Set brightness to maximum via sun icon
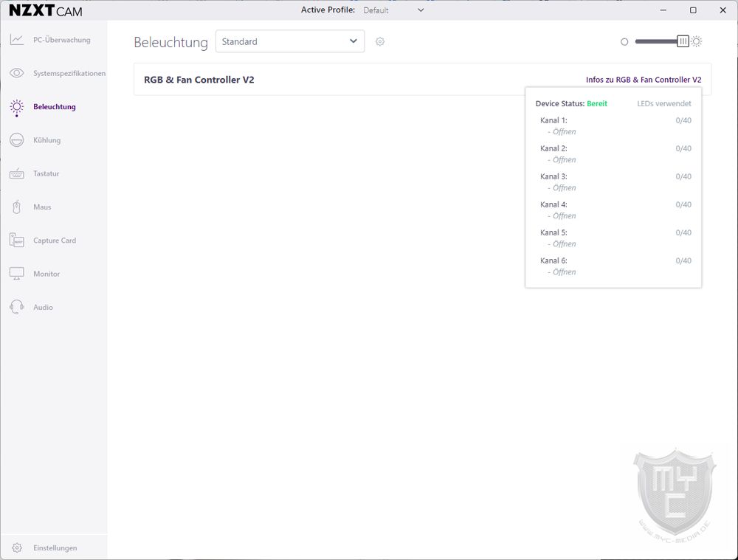Screen dimensions: 738x560 coord(697,41)
